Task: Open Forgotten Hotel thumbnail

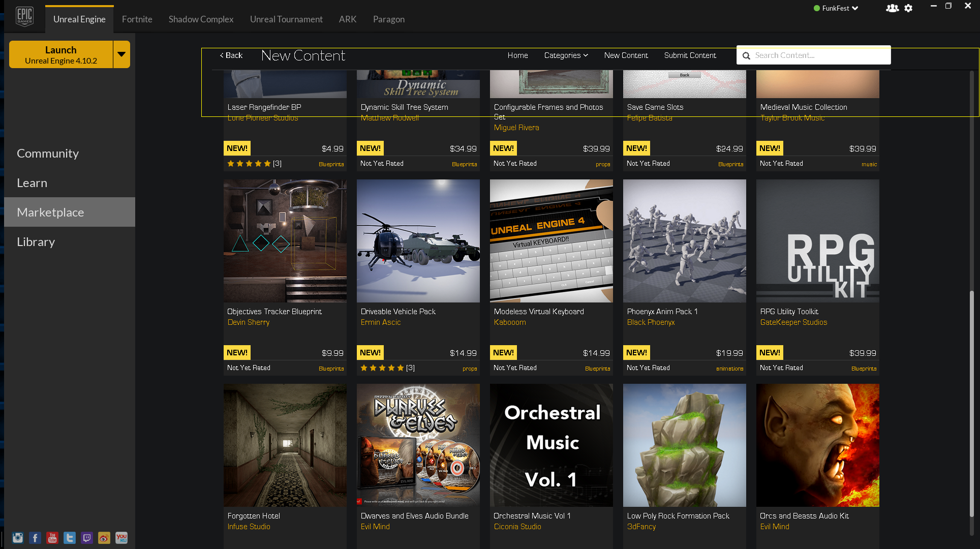Action: coord(285,445)
